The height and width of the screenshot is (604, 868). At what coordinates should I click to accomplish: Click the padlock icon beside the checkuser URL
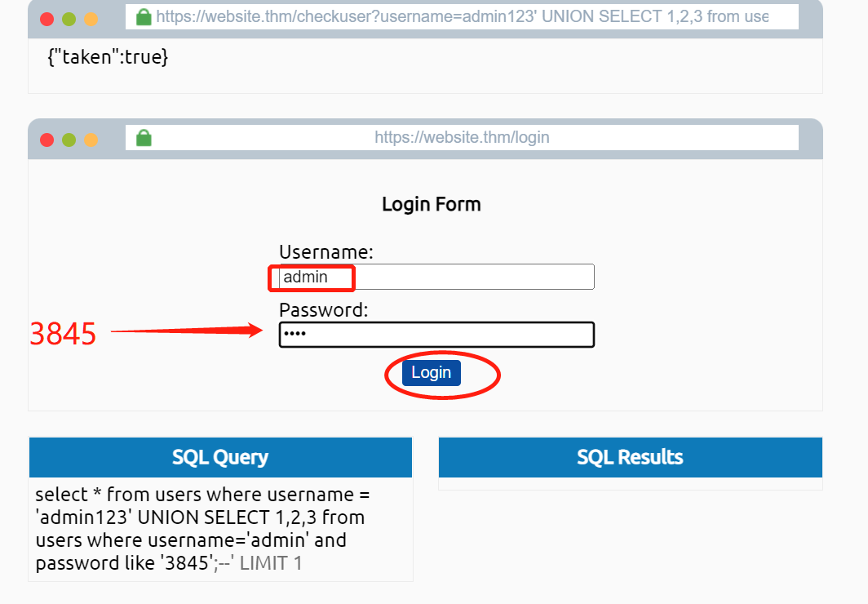(x=144, y=17)
